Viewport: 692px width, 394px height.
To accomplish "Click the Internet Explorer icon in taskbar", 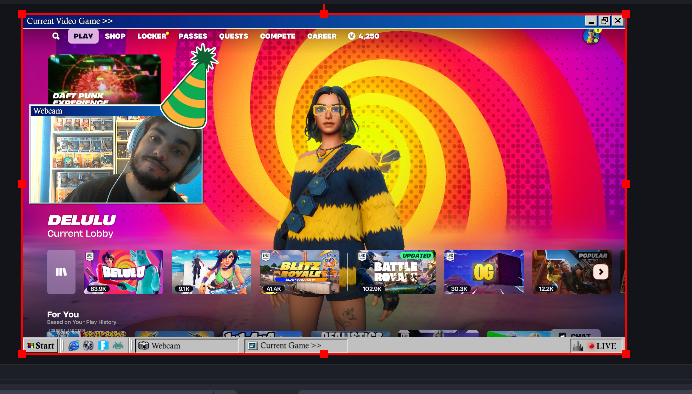I will click(74, 345).
